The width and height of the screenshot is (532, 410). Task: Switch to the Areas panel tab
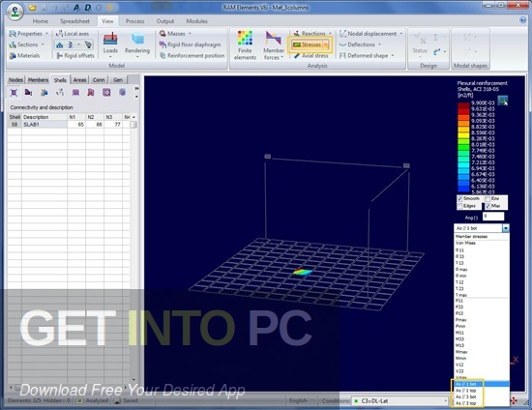(x=79, y=80)
